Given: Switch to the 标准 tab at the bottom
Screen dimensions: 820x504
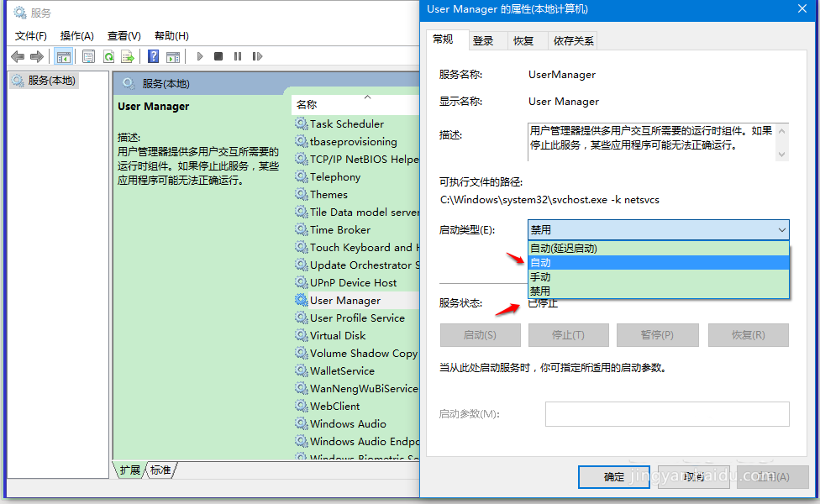Looking at the screenshot, I should point(160,470).
